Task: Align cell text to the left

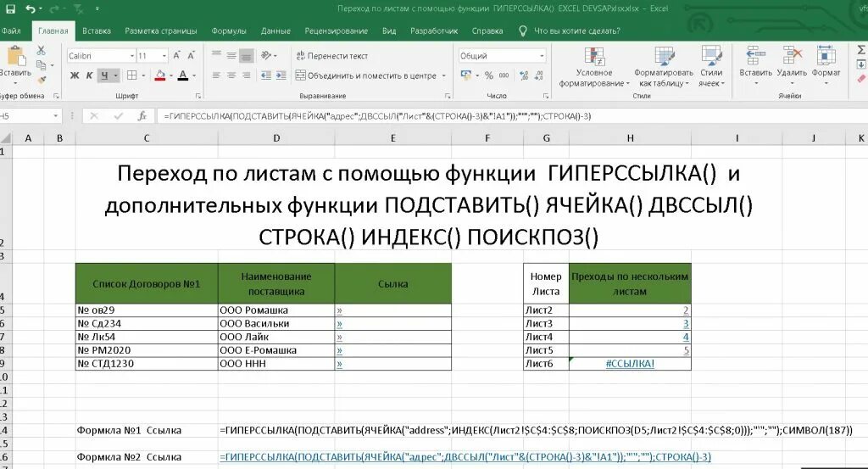Action: tap(216, 75)
